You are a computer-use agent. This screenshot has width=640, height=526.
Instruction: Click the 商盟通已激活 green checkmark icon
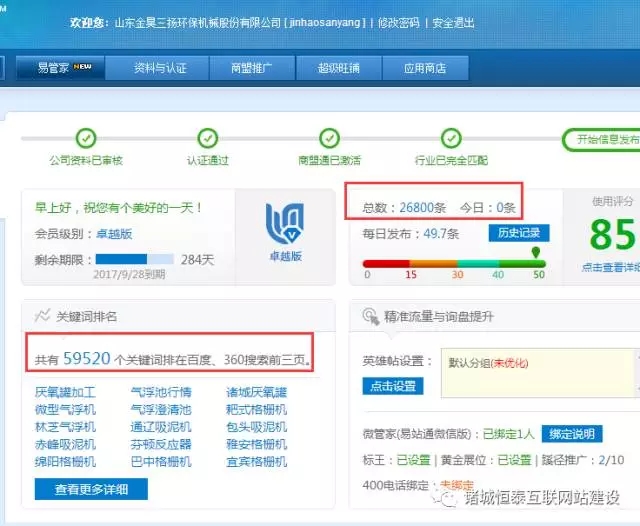tap(329, 139)
